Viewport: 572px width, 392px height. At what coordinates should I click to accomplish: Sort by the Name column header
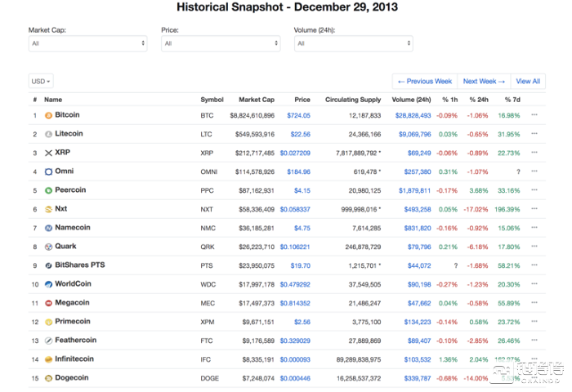(53, 100)
